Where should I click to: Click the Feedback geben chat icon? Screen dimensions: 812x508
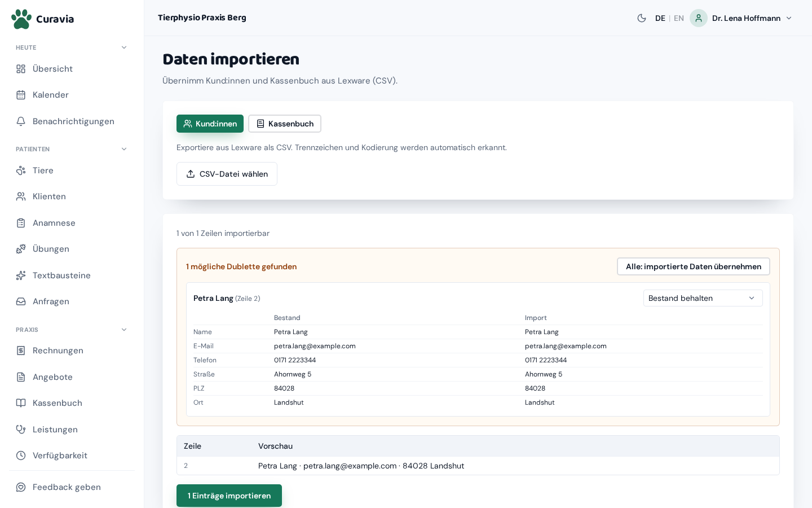[21, 487]
